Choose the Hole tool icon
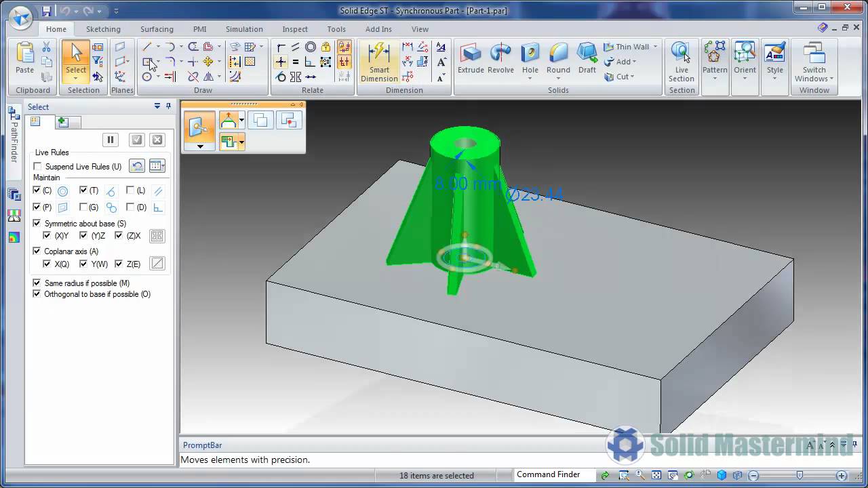The width and height of the screenshot is (868, 488). coord(530,53)
